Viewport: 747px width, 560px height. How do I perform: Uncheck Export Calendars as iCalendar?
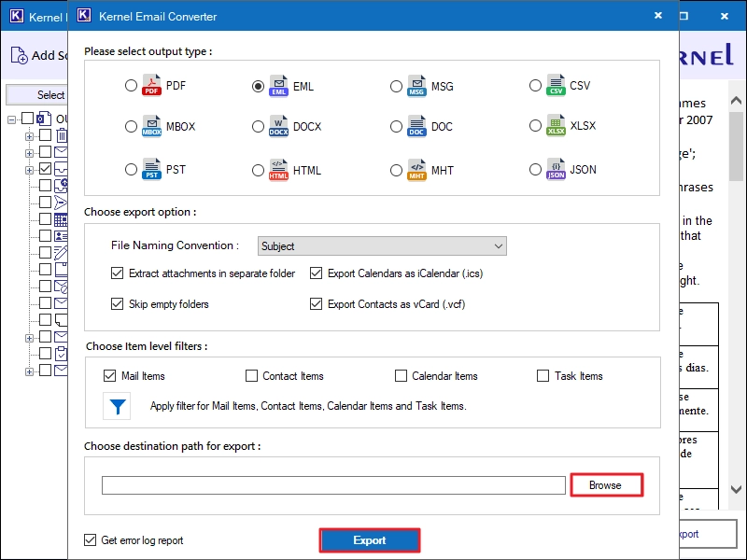pos(316,273)
